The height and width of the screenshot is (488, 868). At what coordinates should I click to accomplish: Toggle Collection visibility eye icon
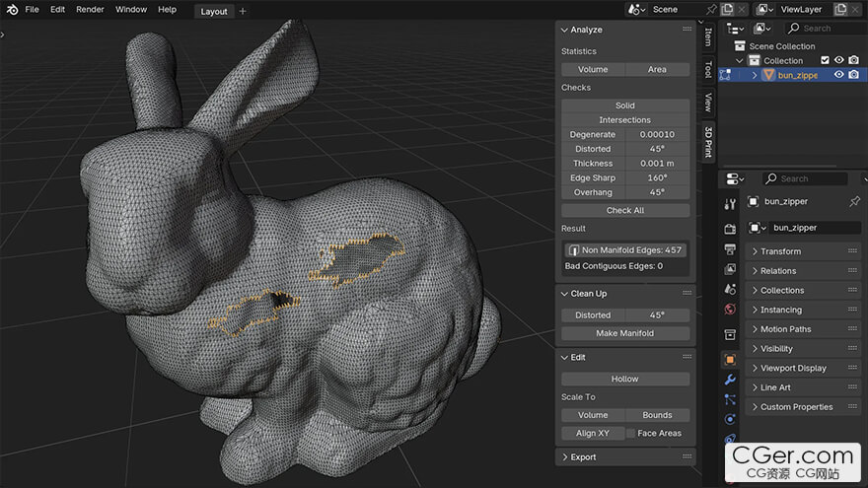[839, 60]
